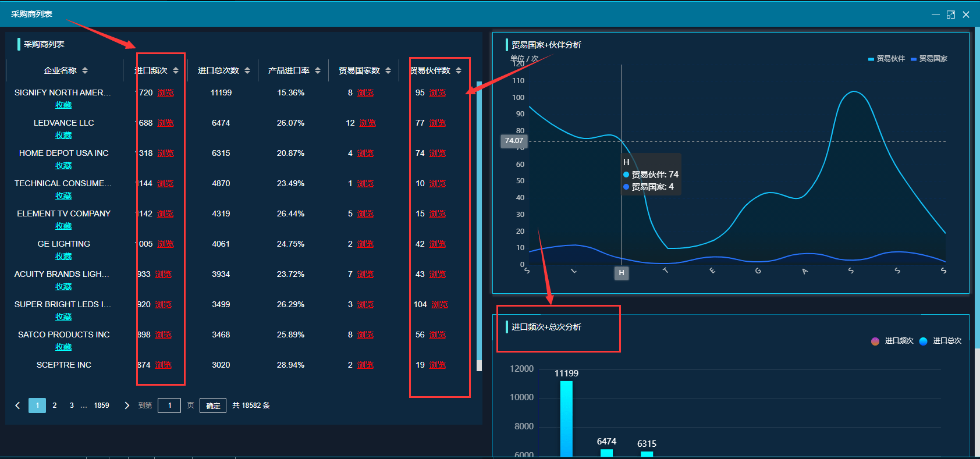Sort by 企业名称 column arrows
Viewport: 980px width, 459px height.
(x=85, y=70)
